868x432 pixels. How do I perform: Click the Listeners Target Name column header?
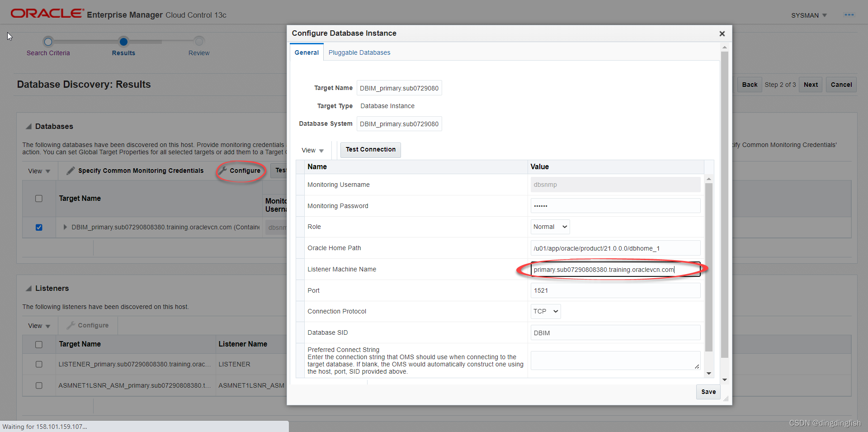coord(80,344)
